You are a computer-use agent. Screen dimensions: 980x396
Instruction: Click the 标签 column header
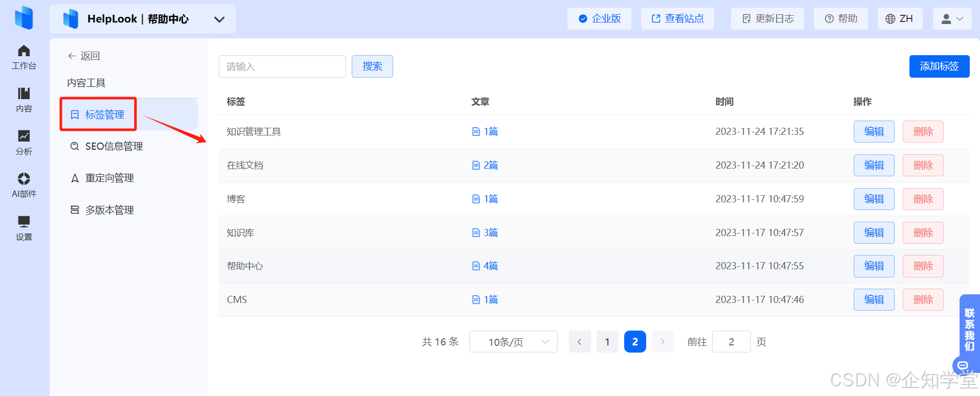click(236, 102)
